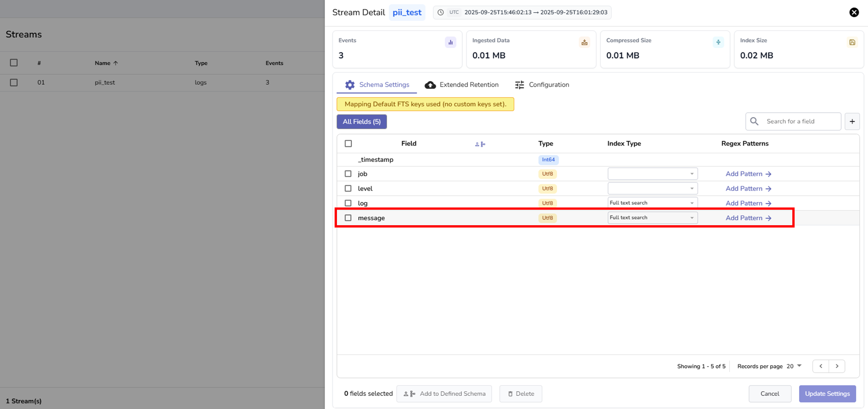Switch to Extended Retention tab
The image size is (868, 409).
(462, 85)
